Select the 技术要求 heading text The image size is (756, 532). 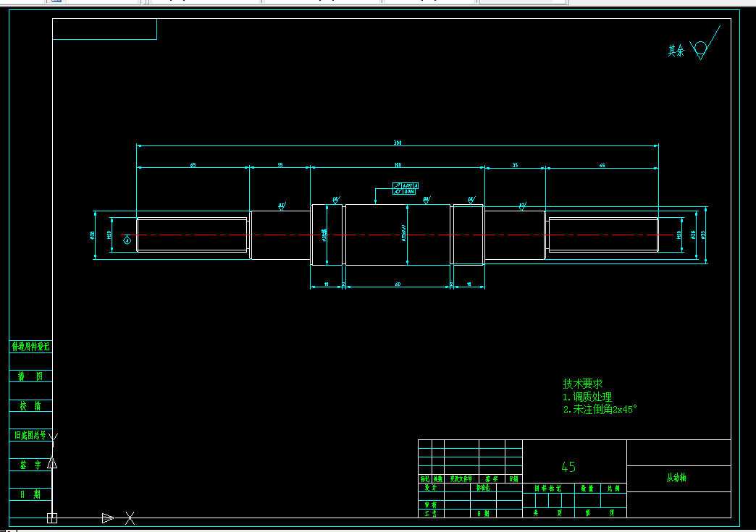point(583,384)
